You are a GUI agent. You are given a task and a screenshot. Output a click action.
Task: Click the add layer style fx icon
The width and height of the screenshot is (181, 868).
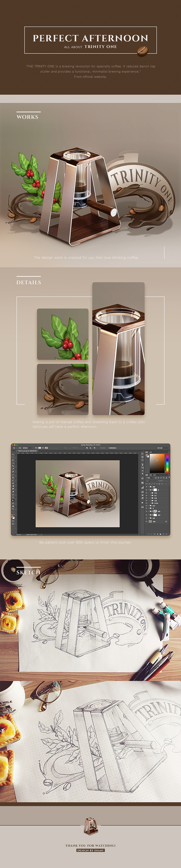[x=152, y=534]
